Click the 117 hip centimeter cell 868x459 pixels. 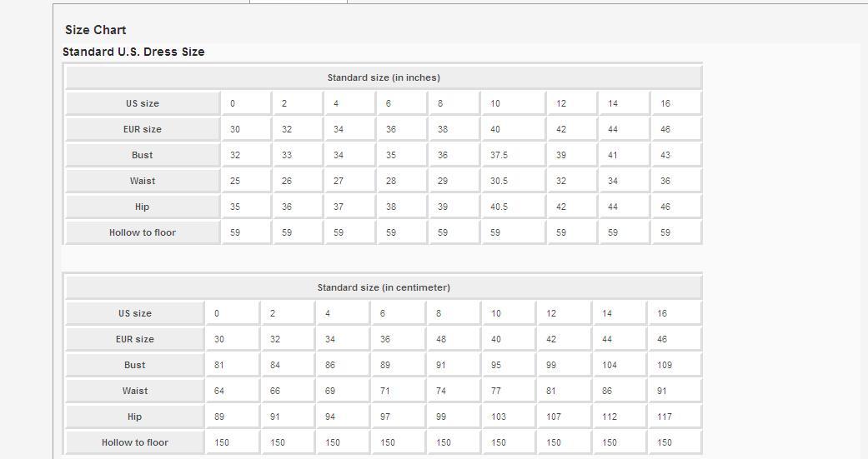(665, 417)
